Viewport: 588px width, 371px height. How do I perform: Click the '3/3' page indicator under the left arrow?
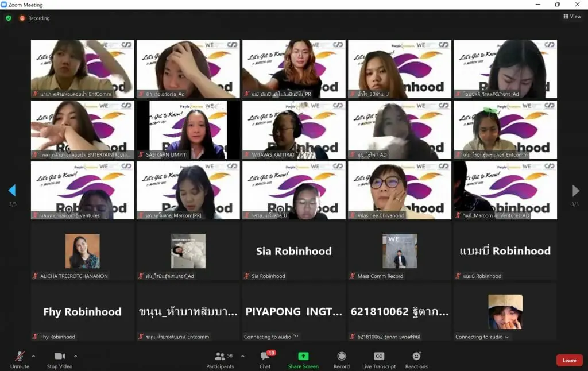click(13, 204)
